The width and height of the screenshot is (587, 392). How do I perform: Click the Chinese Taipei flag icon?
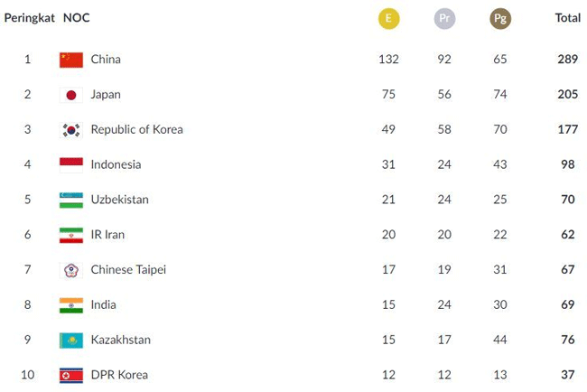(71, 270)
